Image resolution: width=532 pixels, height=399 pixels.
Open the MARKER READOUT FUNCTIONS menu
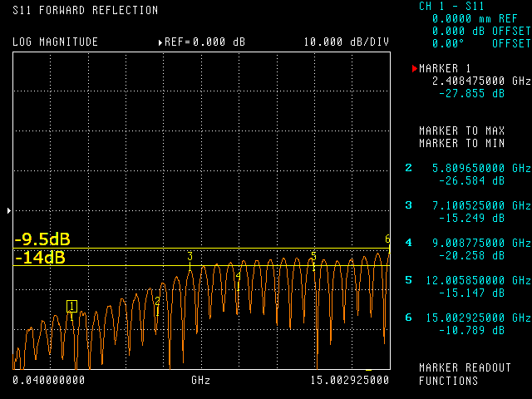tap(460, 374)
